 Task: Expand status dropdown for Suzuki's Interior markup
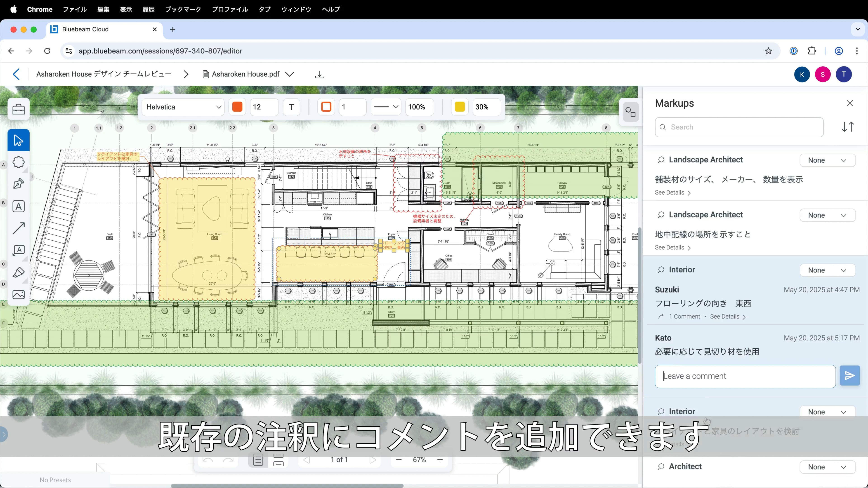[827, 270]
